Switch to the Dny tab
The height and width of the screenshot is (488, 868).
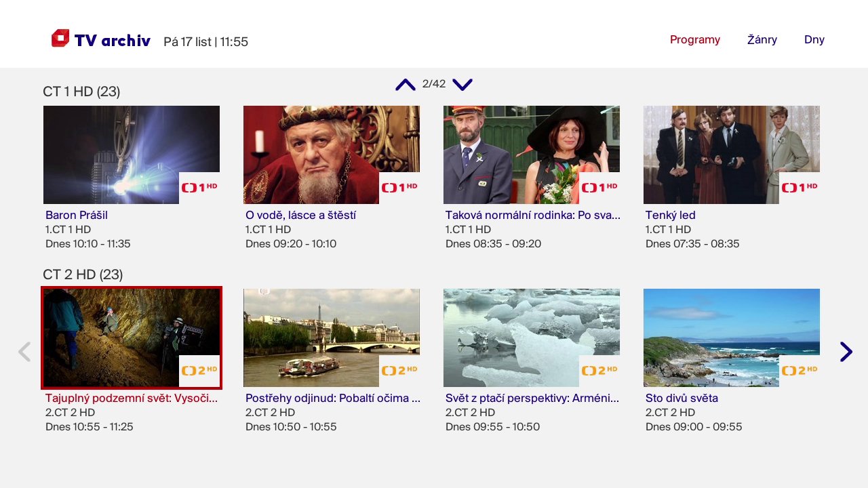pos(814,39)
